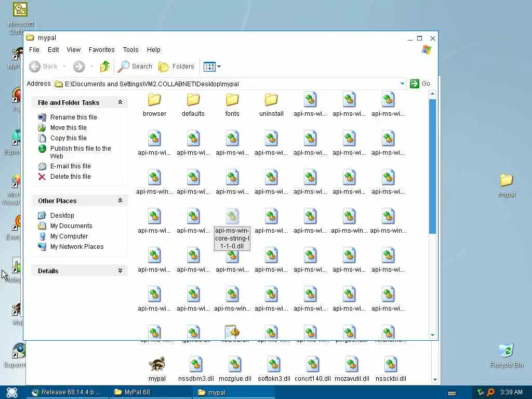Click the Go button beside address bar
This screenshot has height=399, width=532.
click(x=420, y=84)
